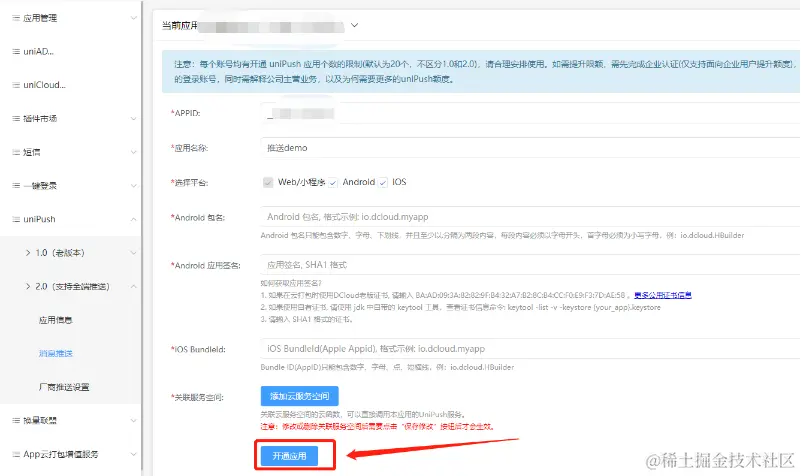This screenshot has height=476, width=801.
Task: Click the 换量联盟 menu label
Action: (40, 420)
